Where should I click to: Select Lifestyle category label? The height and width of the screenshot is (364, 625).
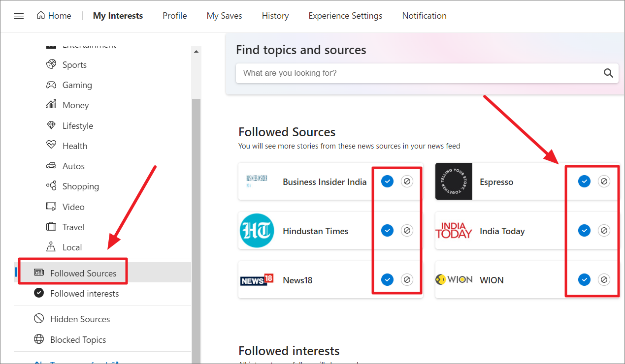78,126
